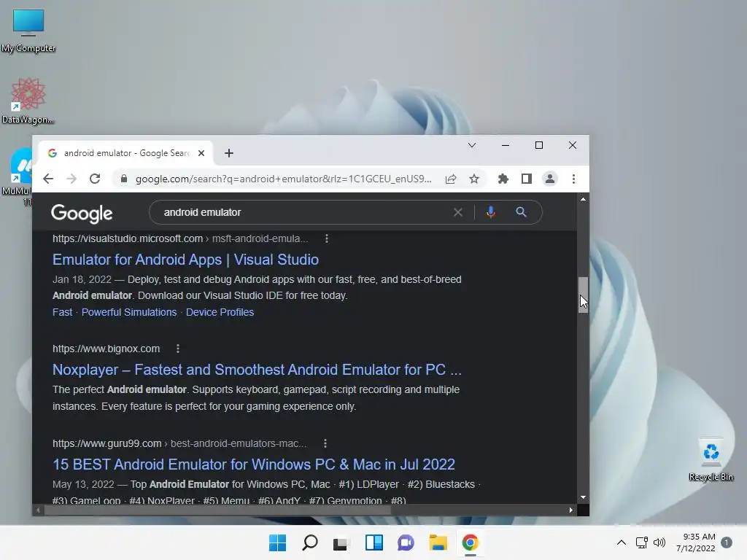The width and height of the screenshot is (747, 560).
Task: Open Chat app on taskbar
Action: [x=406, y=542]
